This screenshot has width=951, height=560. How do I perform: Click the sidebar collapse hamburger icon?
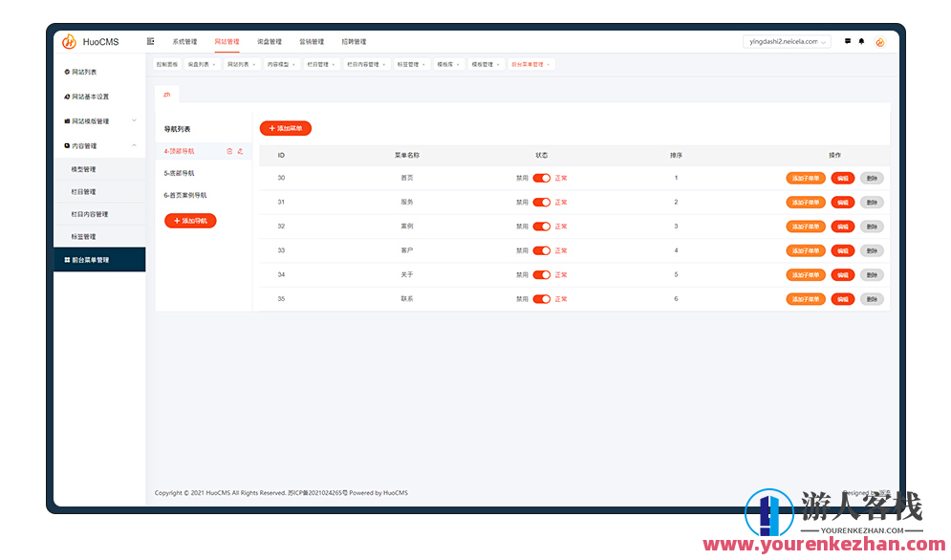(x=149, y=41)
